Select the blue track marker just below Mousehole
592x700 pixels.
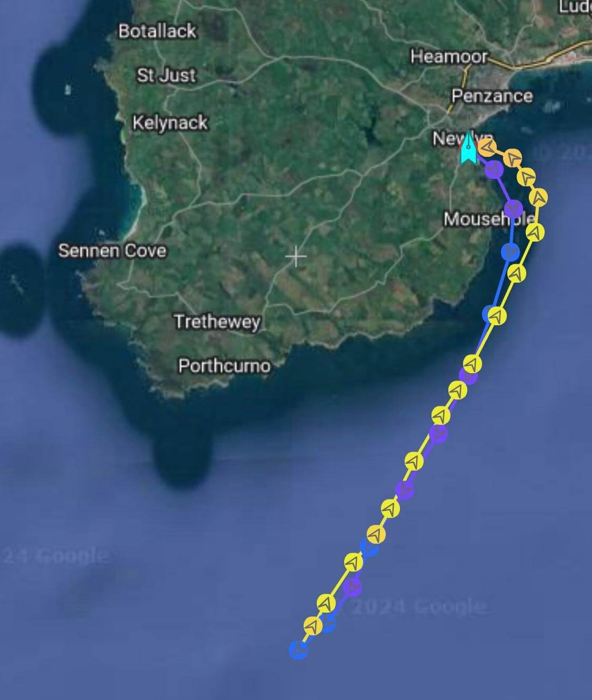pos(510,252)
